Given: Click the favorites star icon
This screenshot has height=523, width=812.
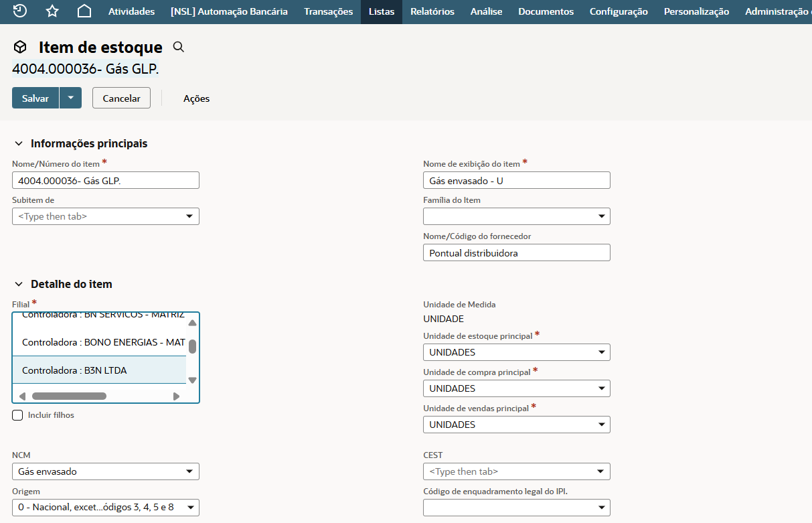Looking at the screenshot, I should point(52,11).
